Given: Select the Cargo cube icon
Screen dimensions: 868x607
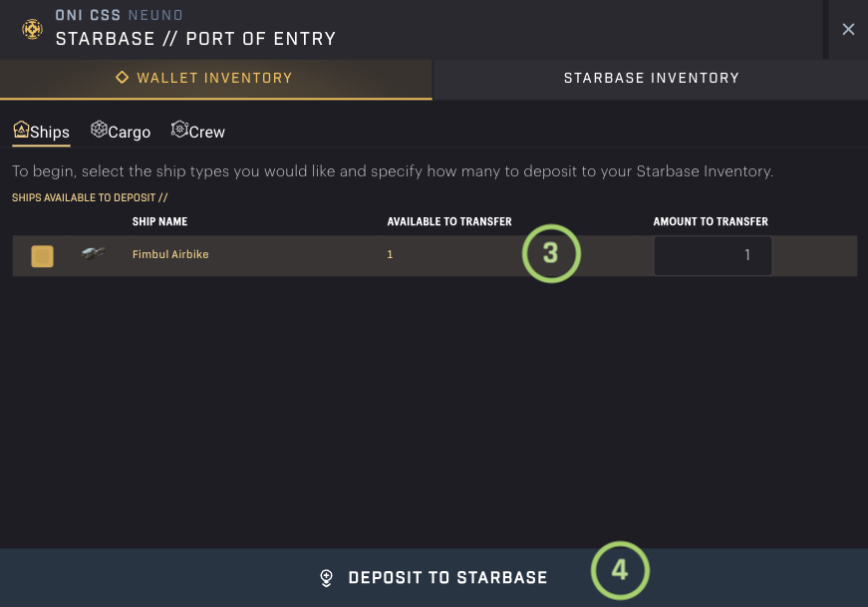Looking at the screenshot, I should pyautogui.click(x=99, y=131).
